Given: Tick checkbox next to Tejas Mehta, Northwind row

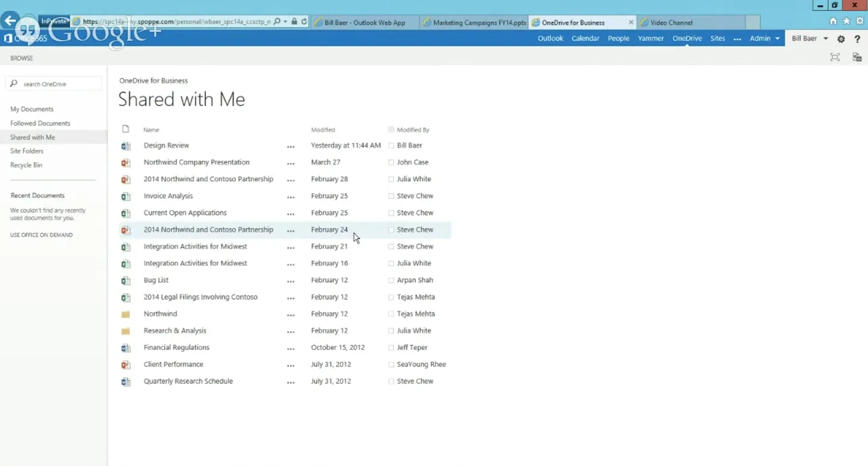Looking at the screenshot, I should point(391,314).
